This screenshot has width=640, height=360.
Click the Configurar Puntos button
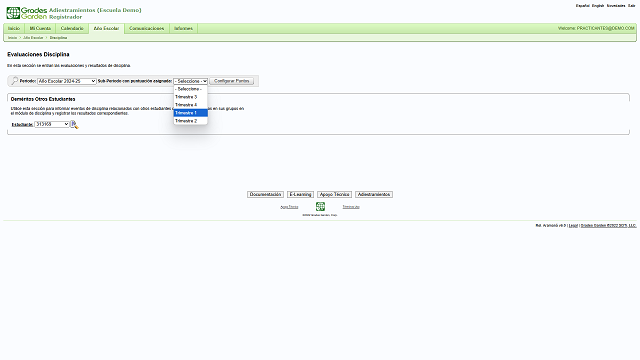click(231, 81)
